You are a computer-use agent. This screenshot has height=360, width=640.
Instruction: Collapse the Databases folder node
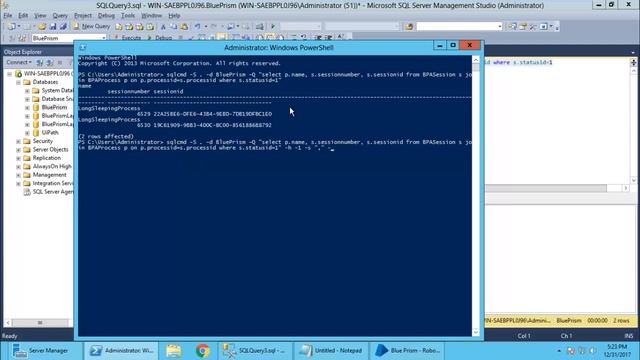point(18,82)
